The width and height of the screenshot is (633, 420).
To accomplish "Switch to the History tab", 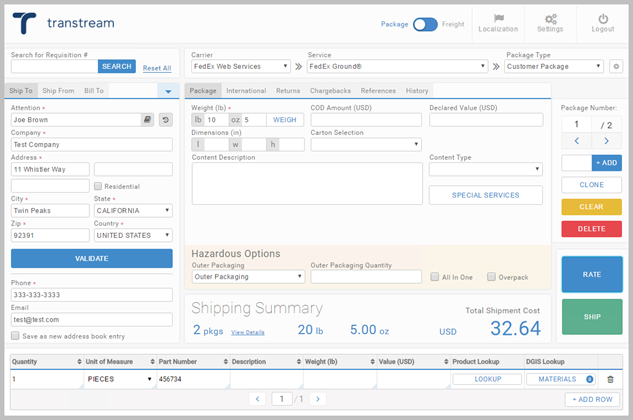I will pyautogui.click(x=417, y=91).
